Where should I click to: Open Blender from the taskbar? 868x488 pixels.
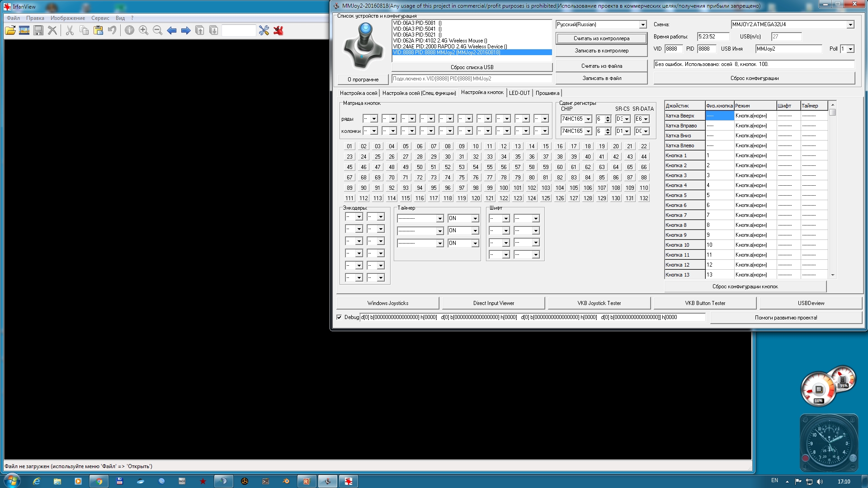[x=286, y=481]
